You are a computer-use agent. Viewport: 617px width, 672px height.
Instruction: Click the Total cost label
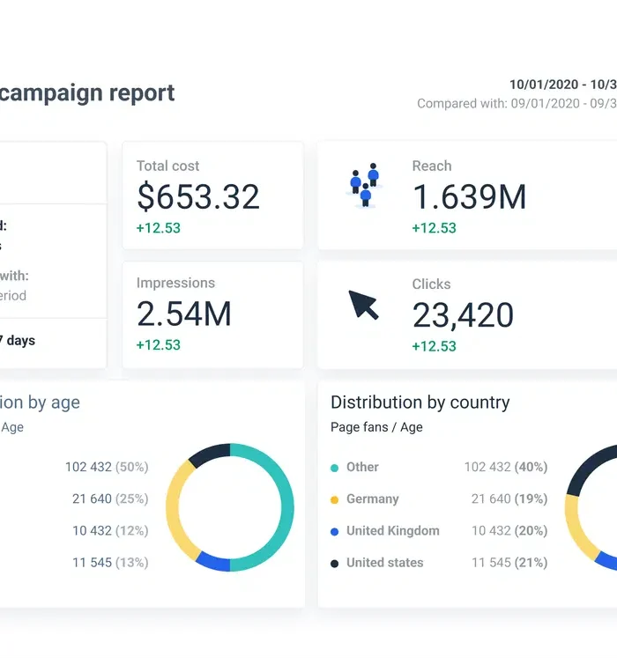pyautogui.click(x=167, y=166)
